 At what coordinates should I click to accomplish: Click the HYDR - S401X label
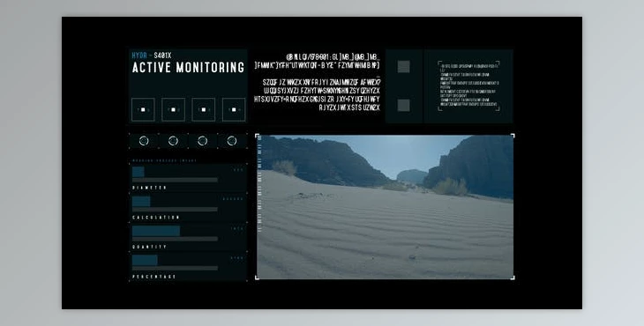[152, 56]
